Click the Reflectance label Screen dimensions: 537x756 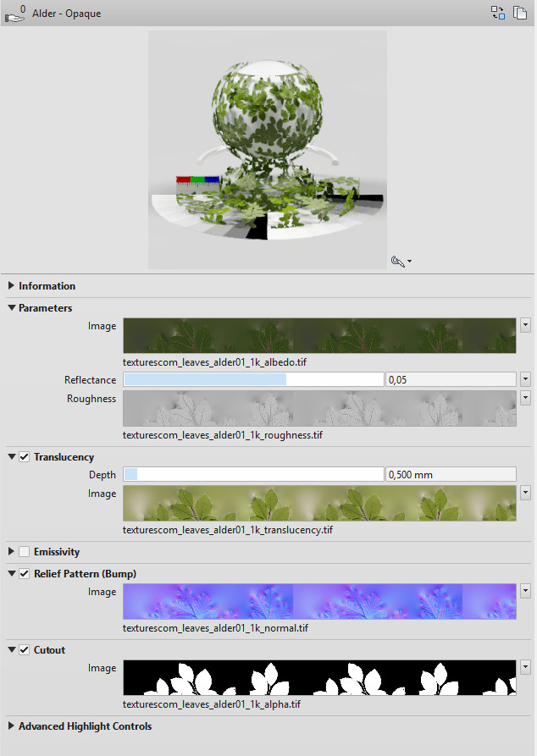click(x=91, y=380)
